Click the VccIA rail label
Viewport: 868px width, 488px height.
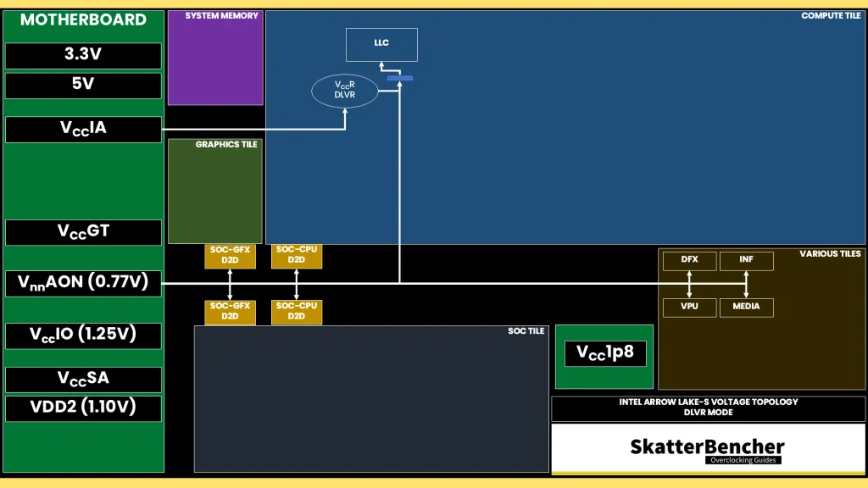point(83,129)
